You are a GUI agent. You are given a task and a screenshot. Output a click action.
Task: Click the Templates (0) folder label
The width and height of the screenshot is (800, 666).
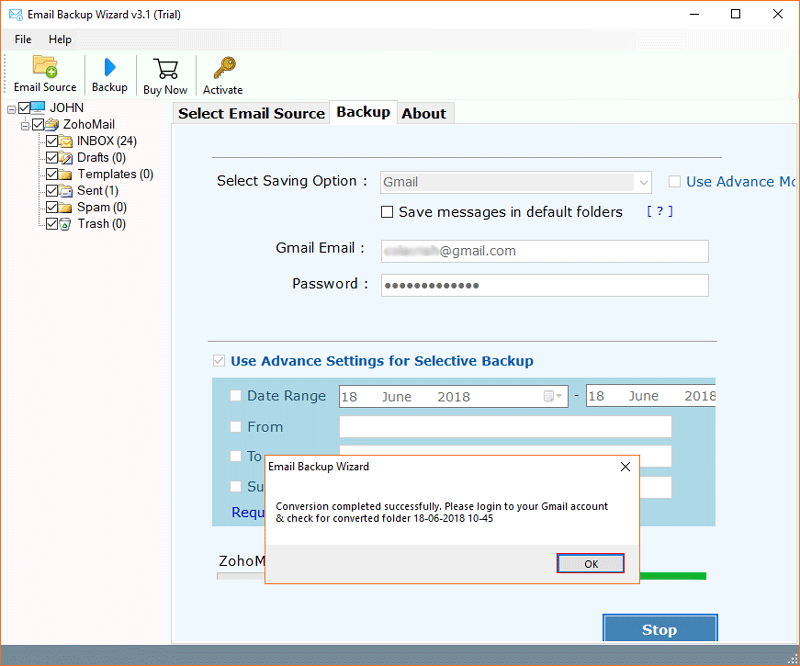point(115,174)
